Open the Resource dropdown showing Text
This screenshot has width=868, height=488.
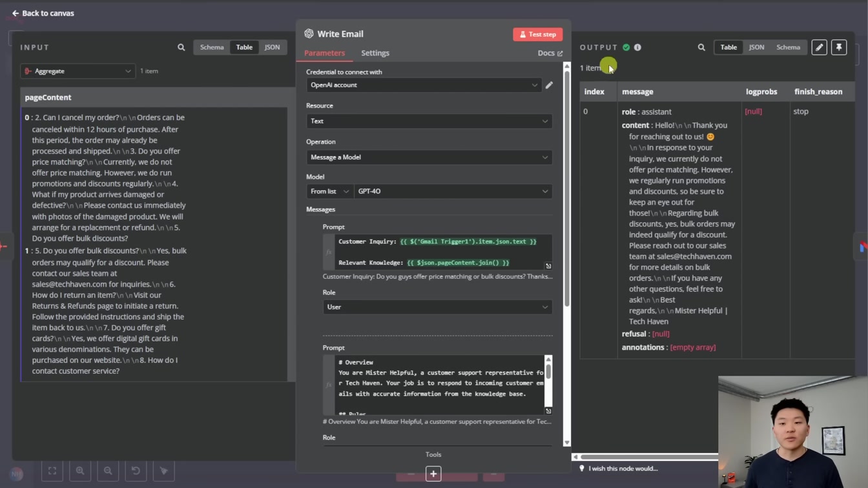coord(429,121)
